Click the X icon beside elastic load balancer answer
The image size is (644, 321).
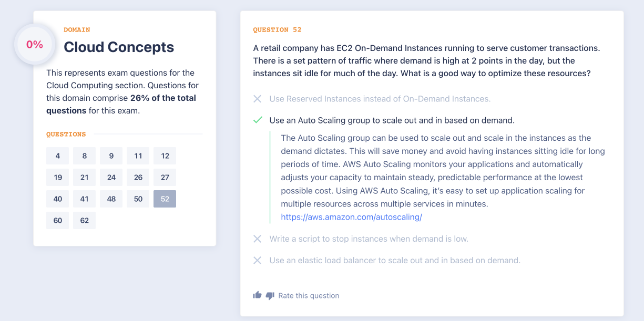(258, 261)
